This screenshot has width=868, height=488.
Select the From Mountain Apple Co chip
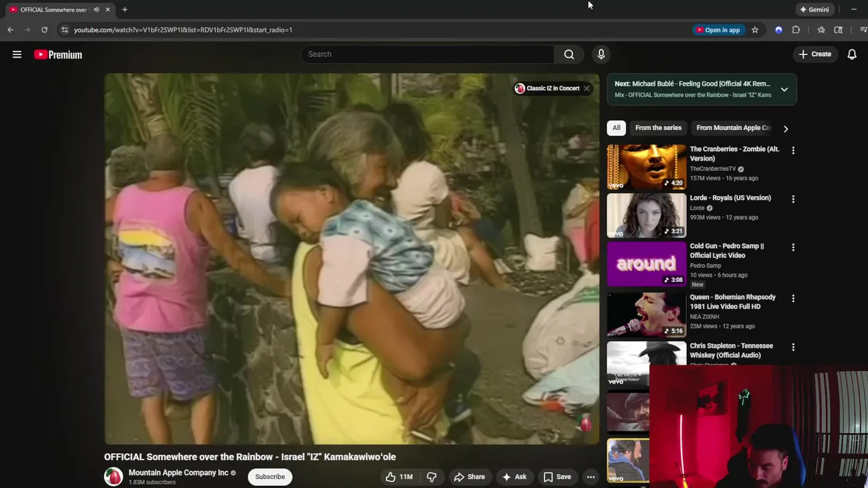click(734, 127)
